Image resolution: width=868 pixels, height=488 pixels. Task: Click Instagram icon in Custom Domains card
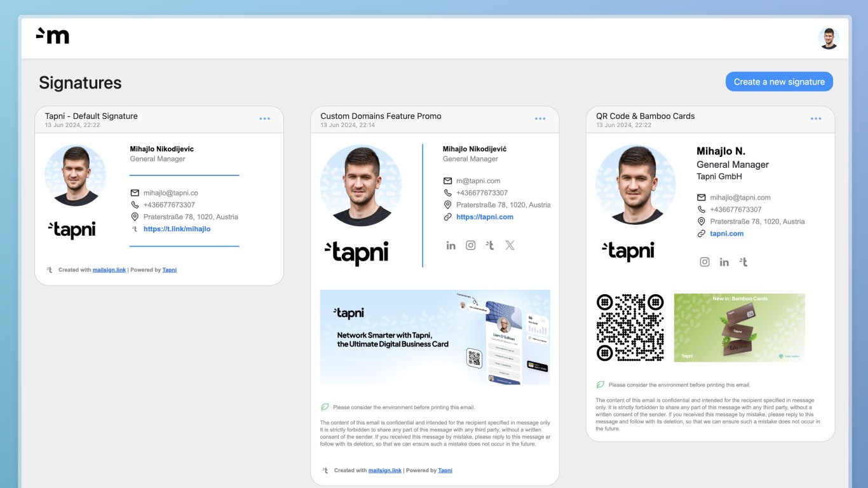click(471, 245)
